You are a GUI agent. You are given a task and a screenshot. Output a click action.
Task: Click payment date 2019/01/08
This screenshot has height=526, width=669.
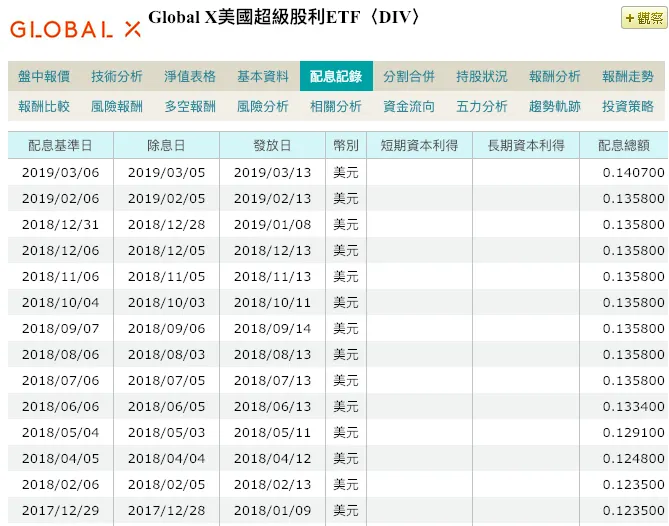click(x=272, y=225)
